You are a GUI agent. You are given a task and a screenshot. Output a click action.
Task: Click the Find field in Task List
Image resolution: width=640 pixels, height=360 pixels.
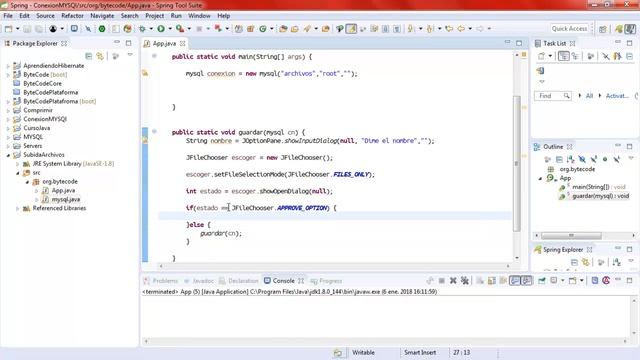[x=552, y=96]
